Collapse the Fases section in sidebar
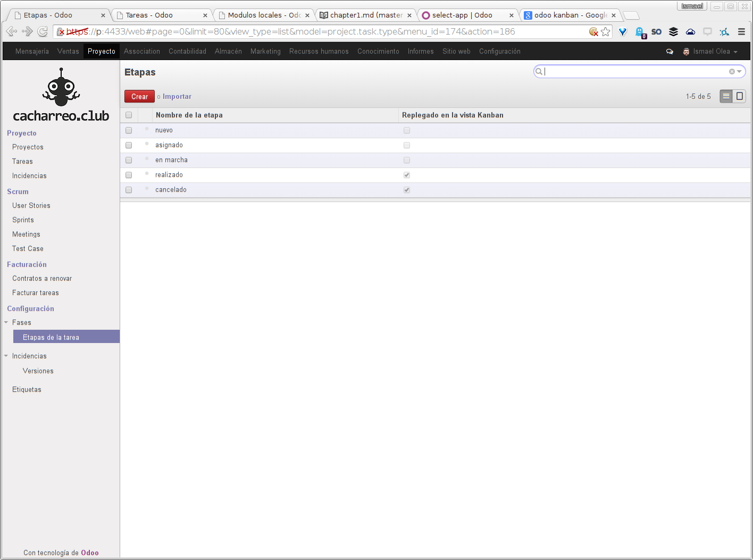 6,322
